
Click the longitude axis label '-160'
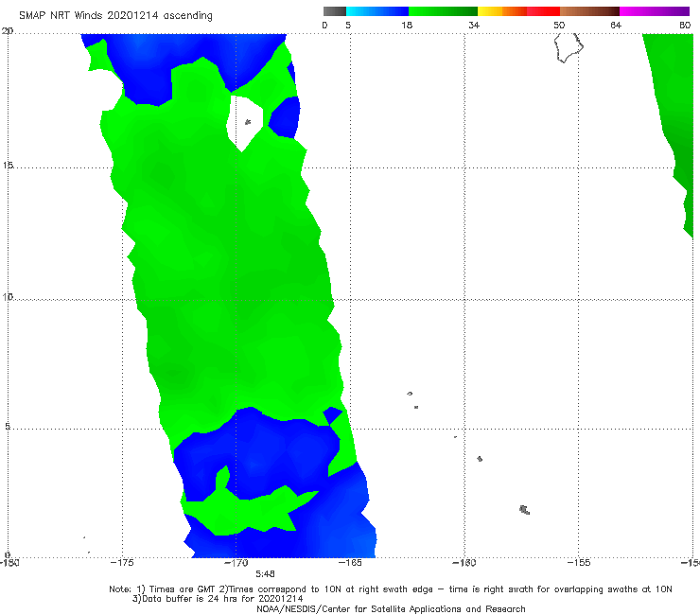[464, 563]
